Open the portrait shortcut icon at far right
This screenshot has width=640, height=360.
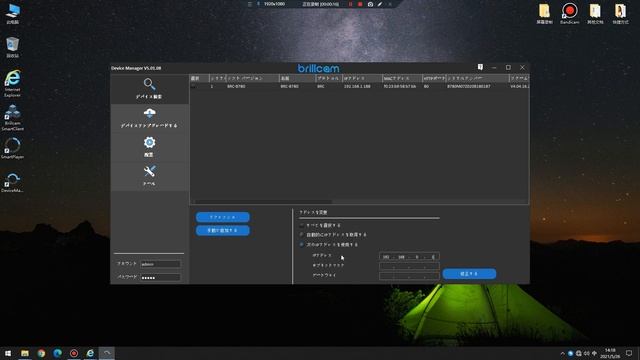(620, 13)
